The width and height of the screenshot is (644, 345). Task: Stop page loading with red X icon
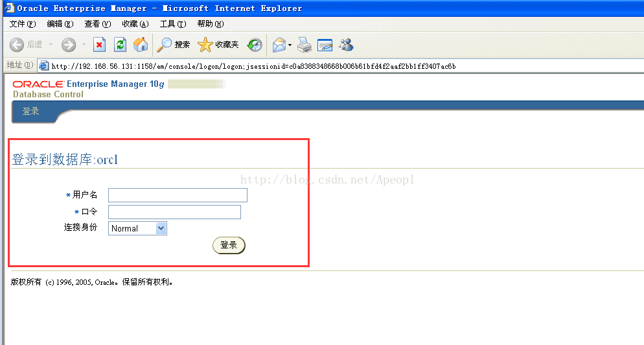(x=99, y=45)
